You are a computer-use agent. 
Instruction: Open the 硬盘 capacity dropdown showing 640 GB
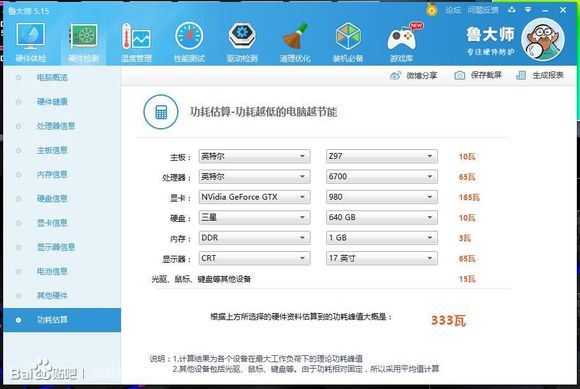point(382,217)
